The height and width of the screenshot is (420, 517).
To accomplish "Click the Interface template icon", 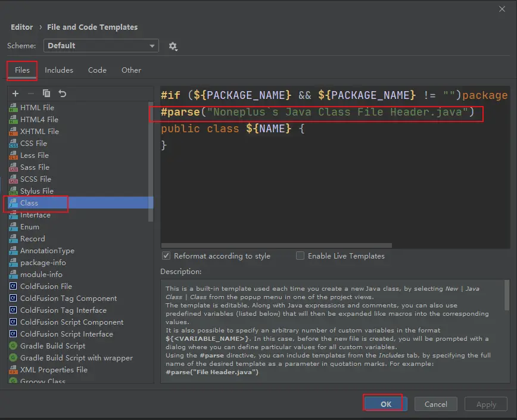I will pos(13,215).
